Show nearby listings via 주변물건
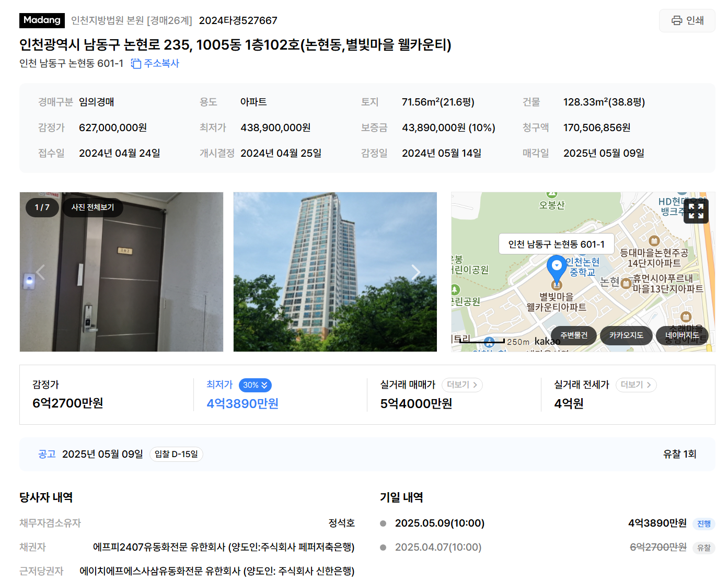Image resolution: width=728 pixels, height=582 pixels. tap(574, 335)
